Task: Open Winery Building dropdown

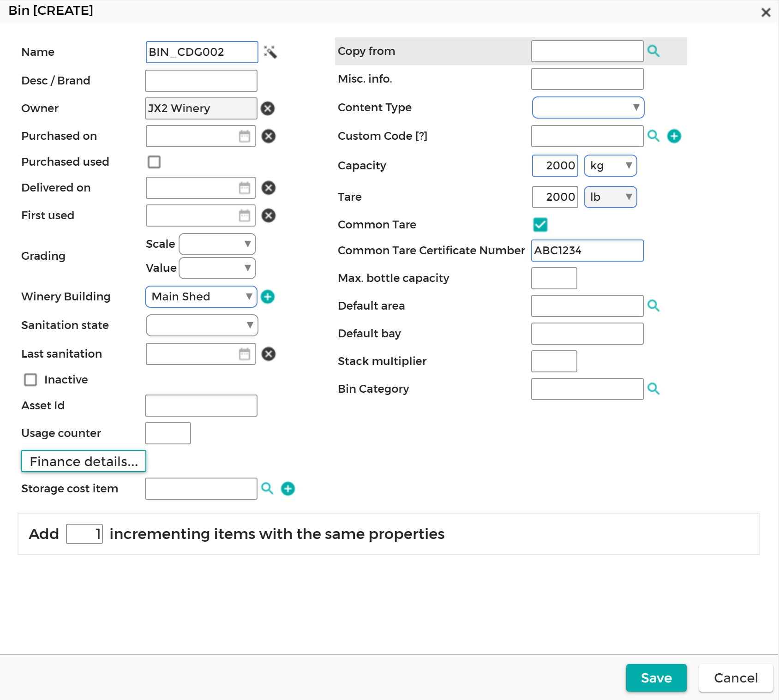Action: click(x=201, y=297)
